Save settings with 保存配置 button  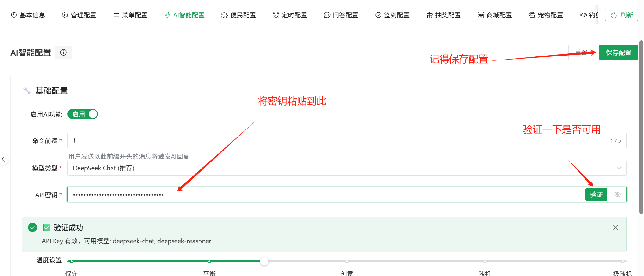coord(618,53)
